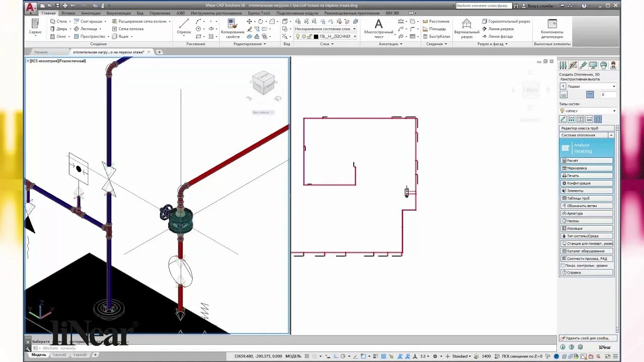Collapse the Система отопления section

tap(611, 135)
